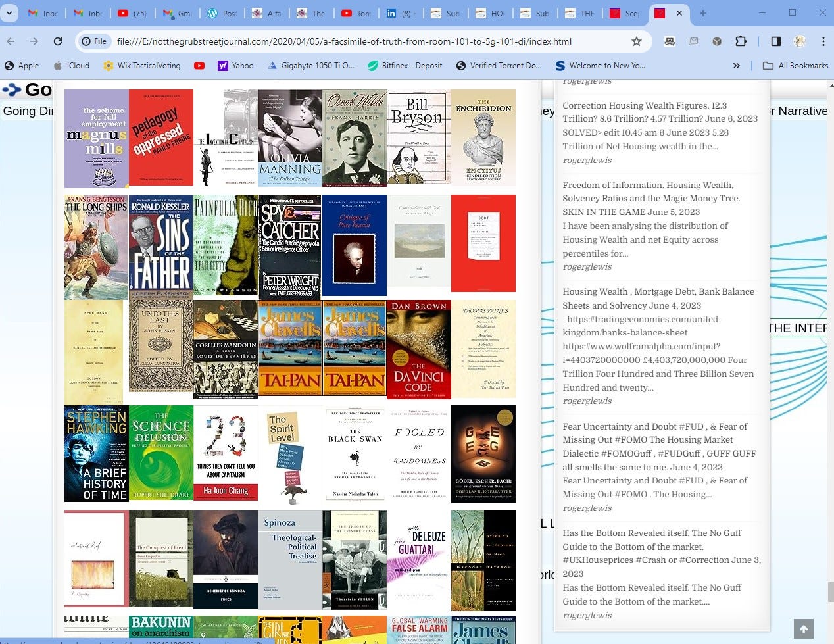The image size is (834, 644).
Task: Open the Gödel, Escher, Bach cover
Action: [483, 454]
